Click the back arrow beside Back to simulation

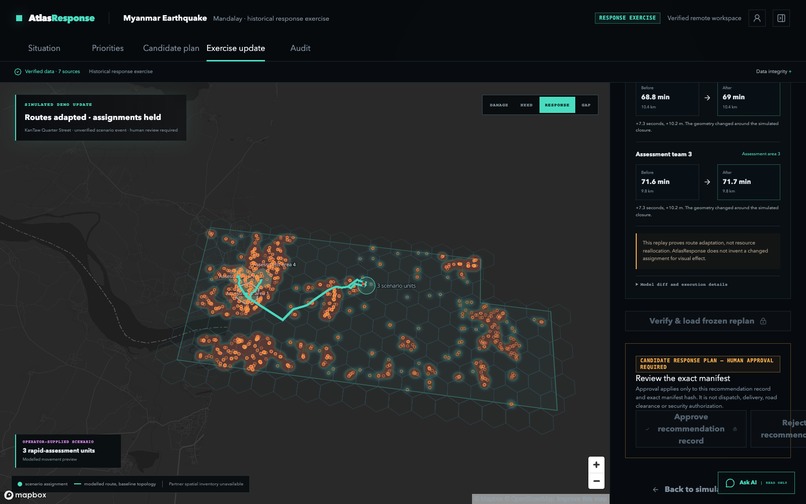tap(655, 490)
